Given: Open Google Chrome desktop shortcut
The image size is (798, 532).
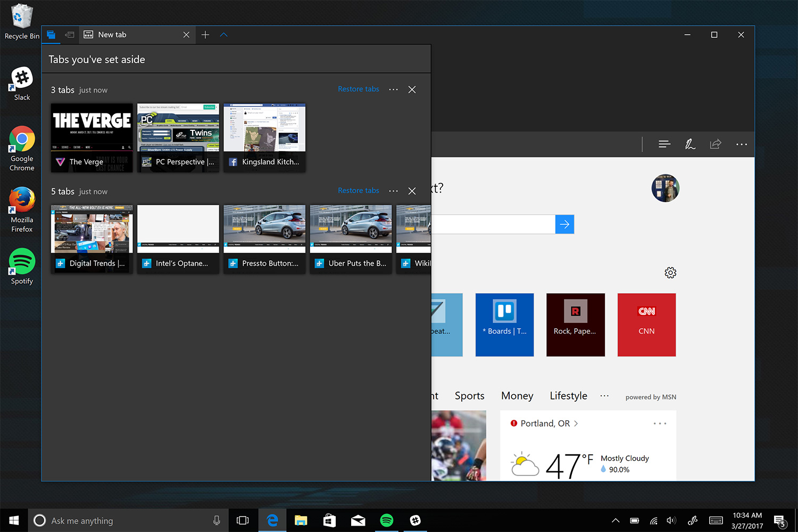Looking at the screenshot, I should 22,148.
